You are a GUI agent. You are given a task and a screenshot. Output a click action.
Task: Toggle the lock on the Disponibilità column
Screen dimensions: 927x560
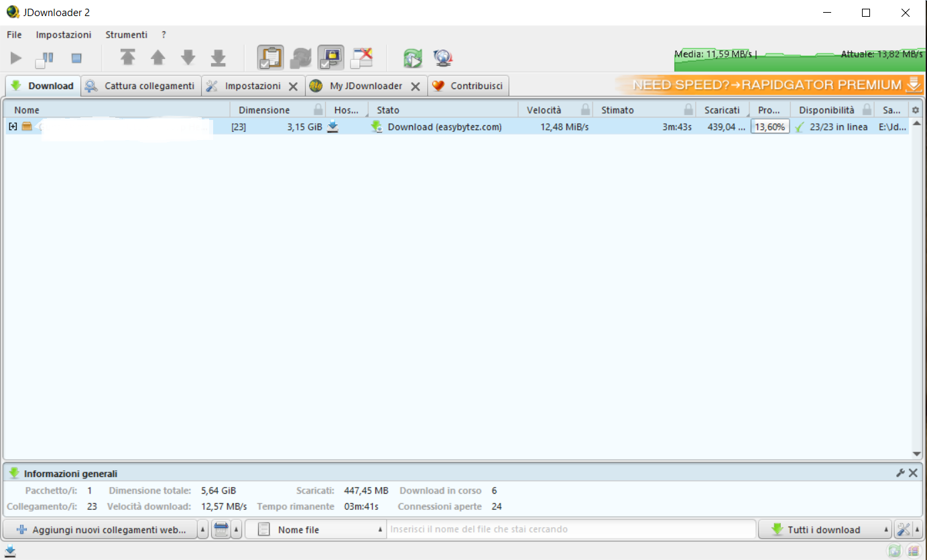click(x=867, y=110)
